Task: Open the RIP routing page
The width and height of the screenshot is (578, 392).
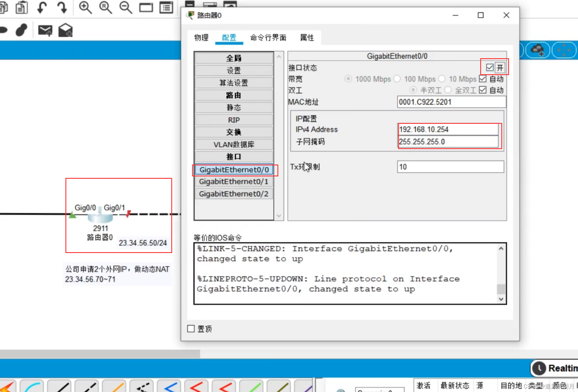Action: (234, 120)
